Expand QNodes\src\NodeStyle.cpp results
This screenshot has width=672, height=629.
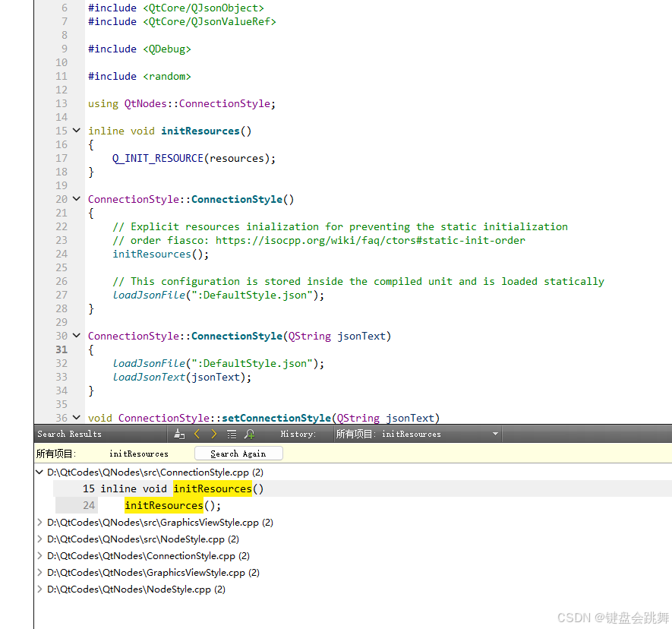pyautogui.click(x=39, y=539)
